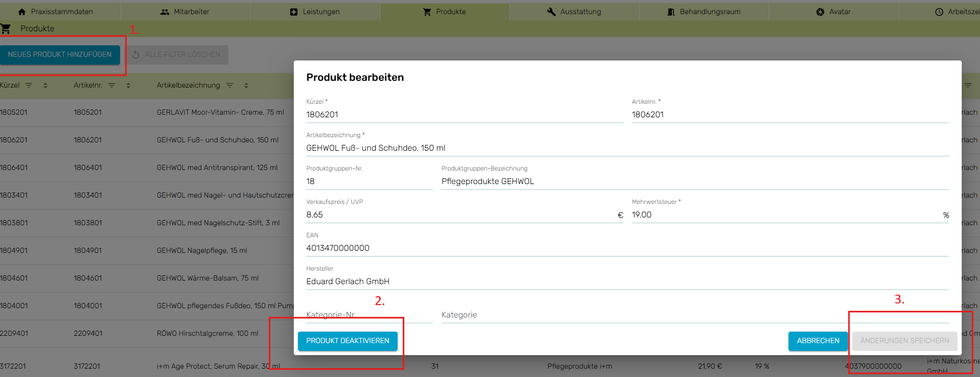This screenshot has width=980, height=377.
Task: Click the Produkt bearbeiten dialog title
Action: click(x=355, y=77)
